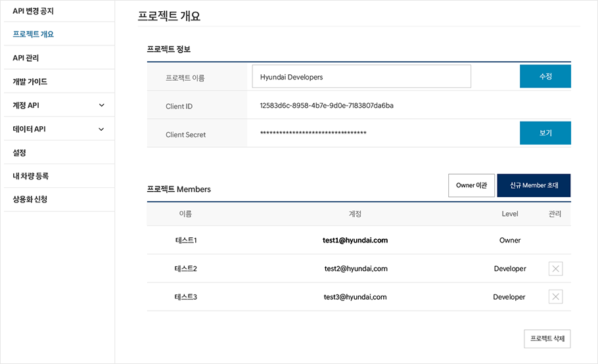Click the masked Client Secret asterisks
The height and width of the screenshot is (364, 598).
pos(313,133)
